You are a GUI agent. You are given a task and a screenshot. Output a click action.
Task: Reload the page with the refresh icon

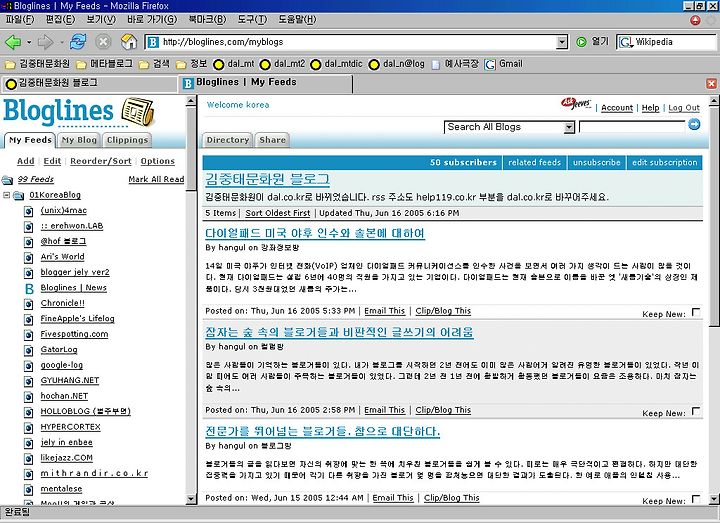[78, 42]
